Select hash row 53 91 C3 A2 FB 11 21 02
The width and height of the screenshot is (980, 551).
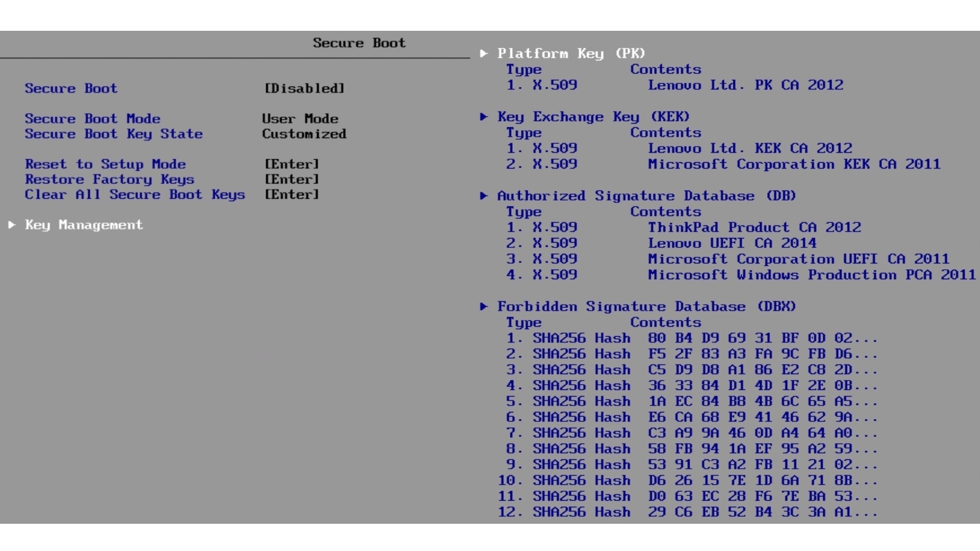coord(692,465)
